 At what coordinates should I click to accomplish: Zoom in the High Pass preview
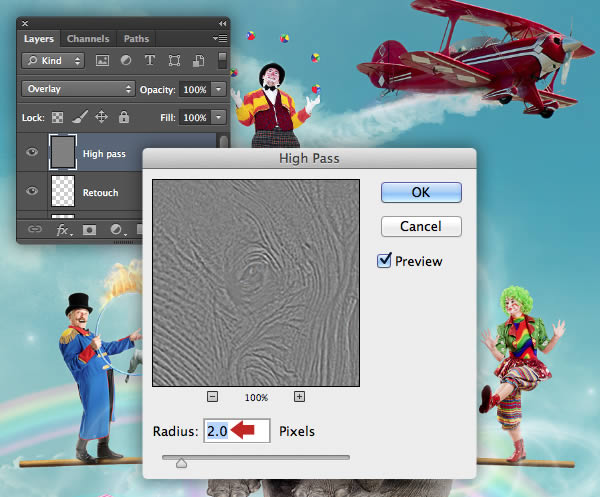point(299,396)
